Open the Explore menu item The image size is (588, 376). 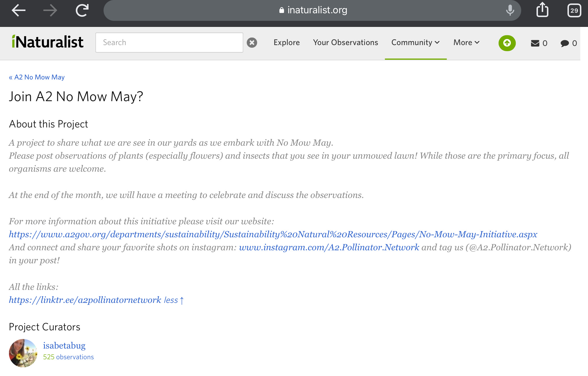point(287,42)
